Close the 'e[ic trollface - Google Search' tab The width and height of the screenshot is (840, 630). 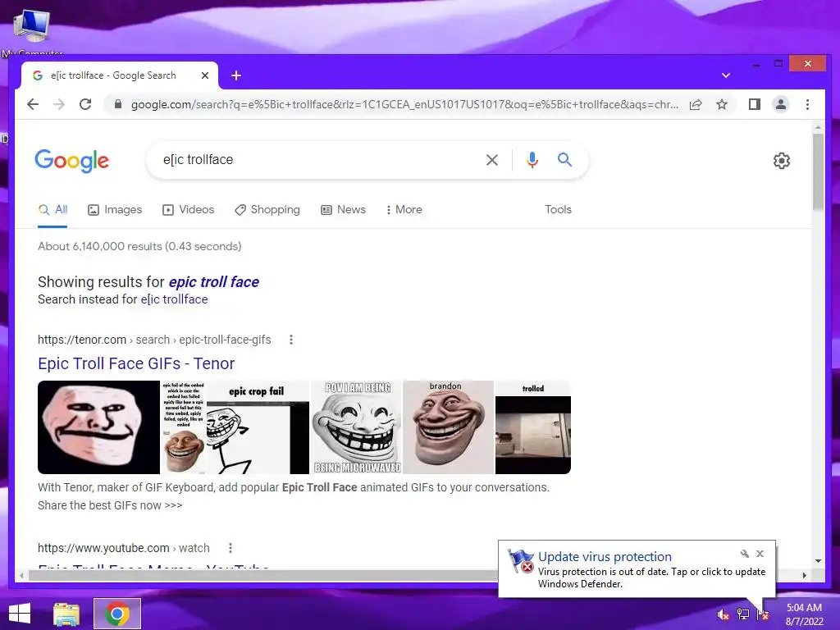click(x=204, y=75)
